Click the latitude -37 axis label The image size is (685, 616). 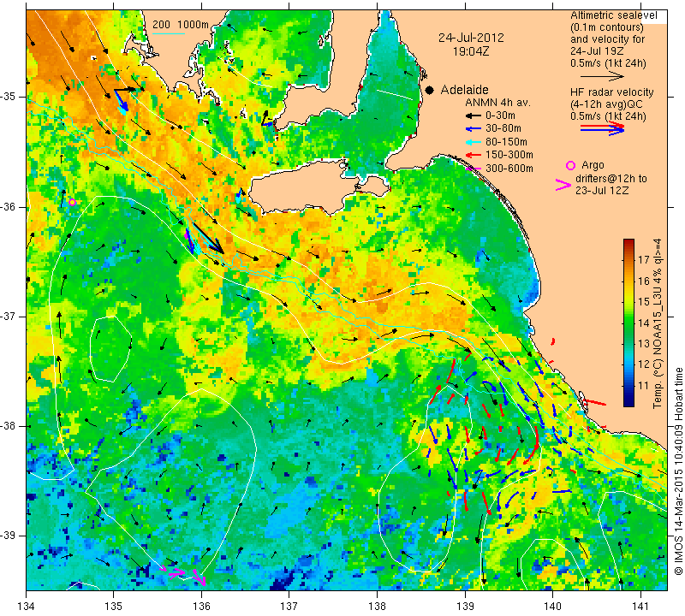pyautogui.click(x=9, y=316)
